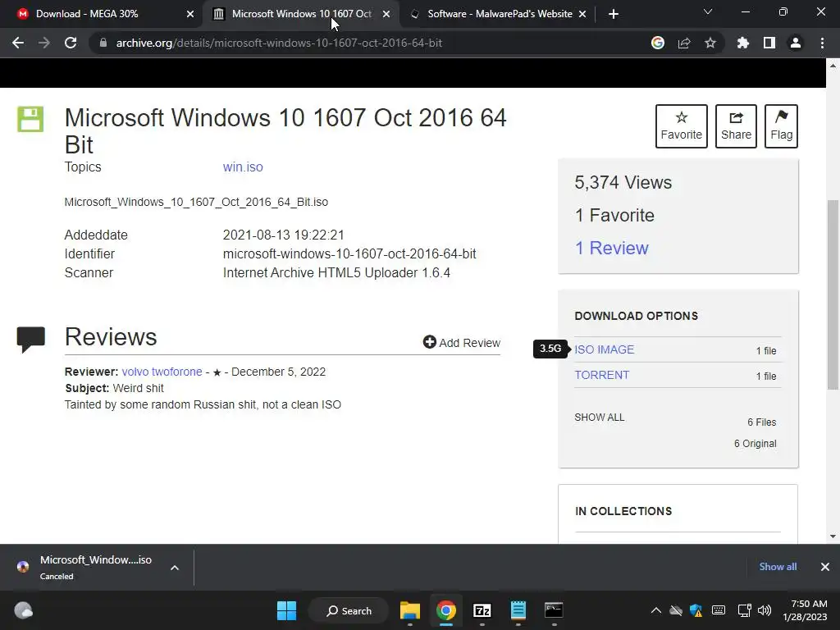840x630 pixels.
Task: Click the green floppy disk software icon
Action: [x=30, y=119]
